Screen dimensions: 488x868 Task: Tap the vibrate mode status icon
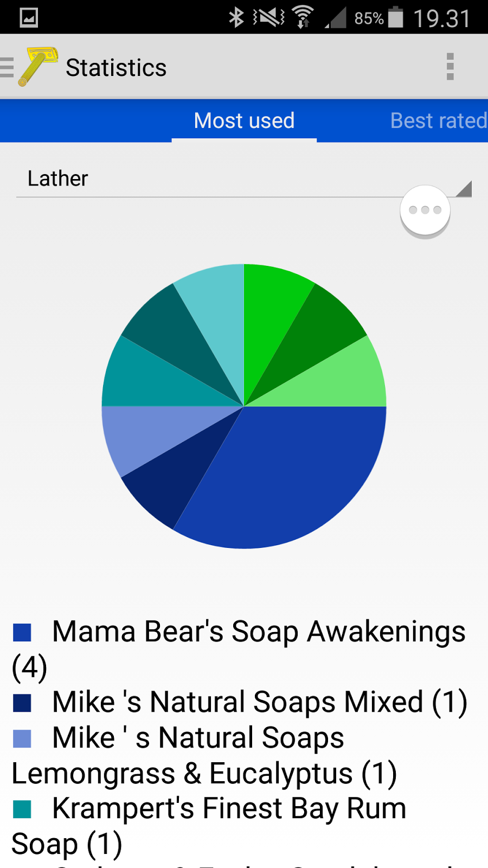[x=269, y=17]
